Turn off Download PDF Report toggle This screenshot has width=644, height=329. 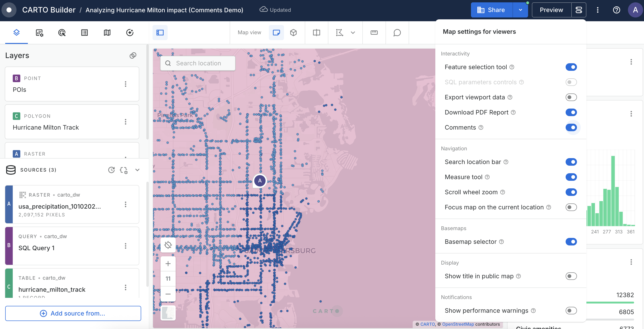pyautogui.click(x=571, y=112)
